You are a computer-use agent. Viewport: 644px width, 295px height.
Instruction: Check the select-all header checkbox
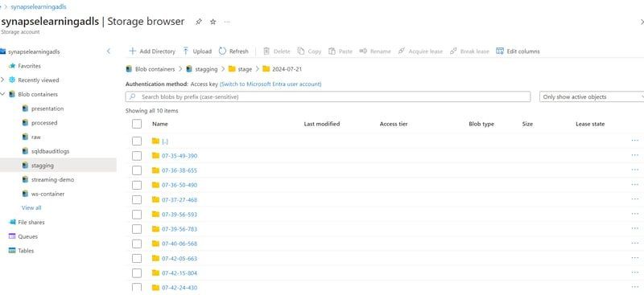tap(137, 124)
